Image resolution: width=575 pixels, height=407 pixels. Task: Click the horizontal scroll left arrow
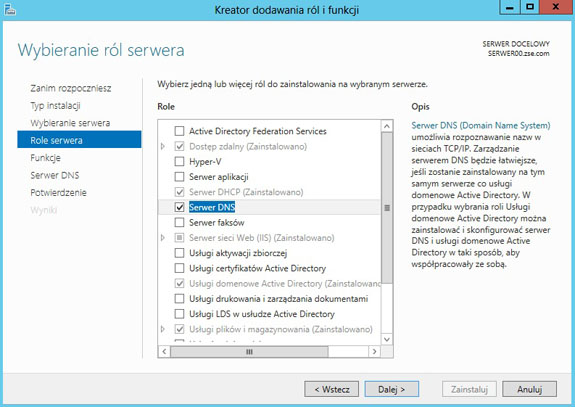(x=164, y=351)
